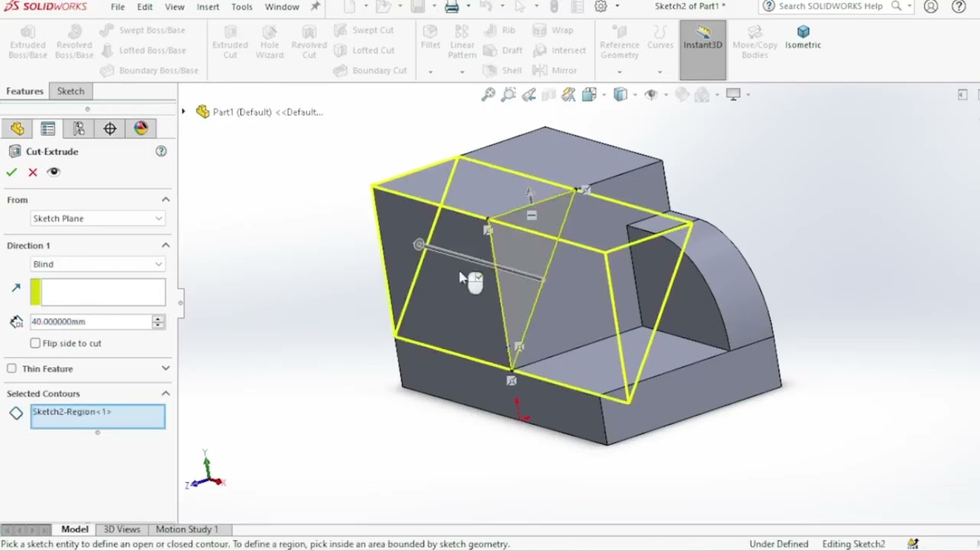980x551 pixels.
Task: Accept the Cut-Extrude with green checkmark
Action: point(11,172)
